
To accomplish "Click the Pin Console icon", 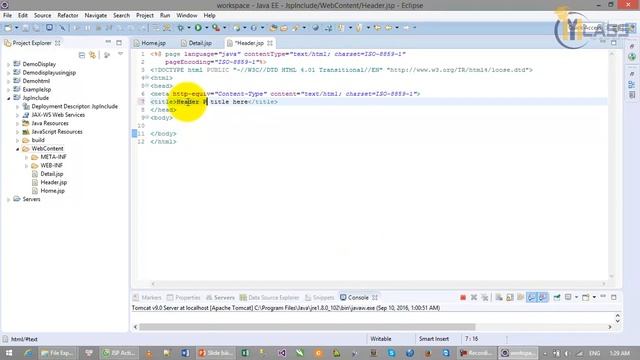I will tap(557, 297).
